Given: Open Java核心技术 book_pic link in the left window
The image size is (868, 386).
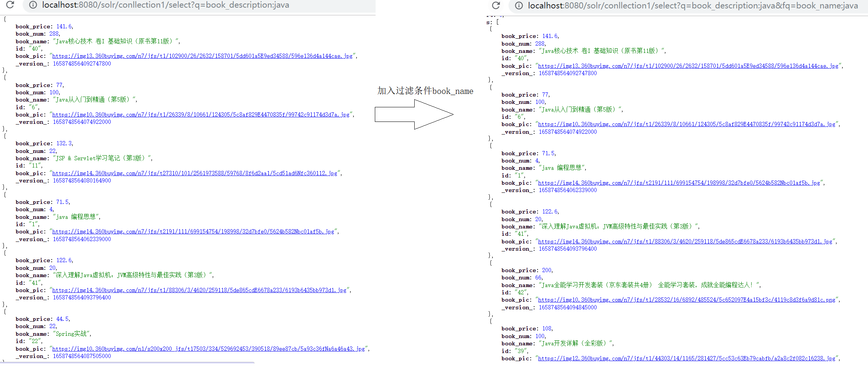Looking at the screenshot, I should (202, 56).
